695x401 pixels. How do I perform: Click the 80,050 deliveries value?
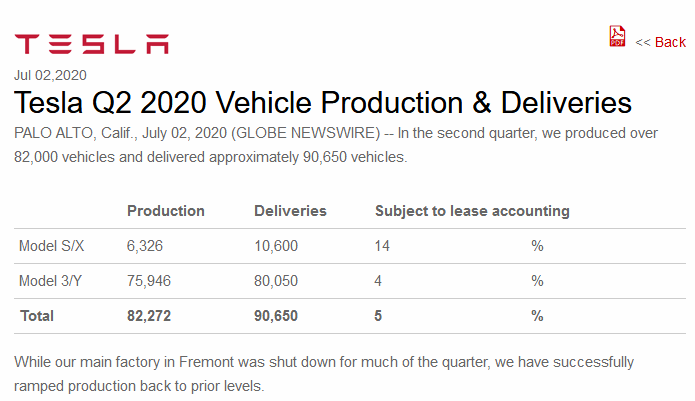coord(277,281)
